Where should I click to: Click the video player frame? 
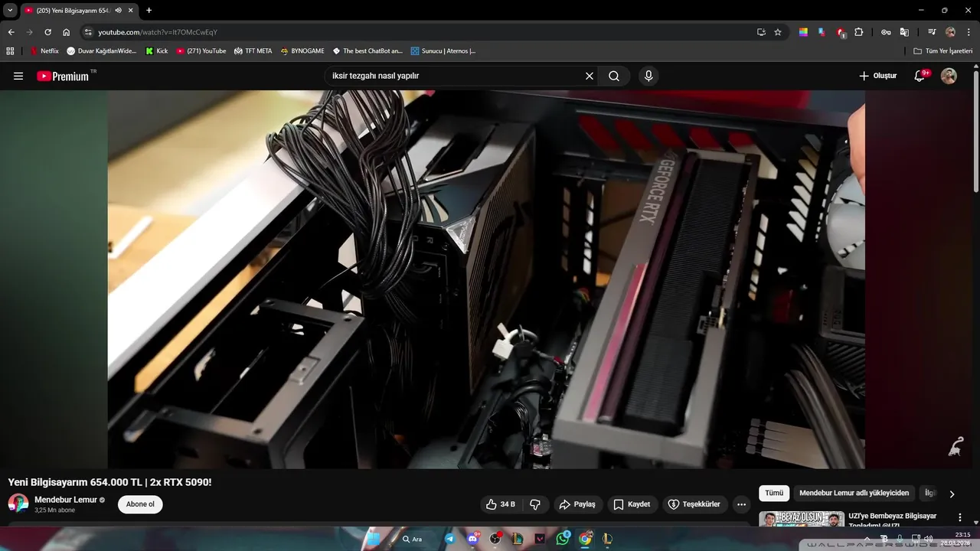[486, 279]
